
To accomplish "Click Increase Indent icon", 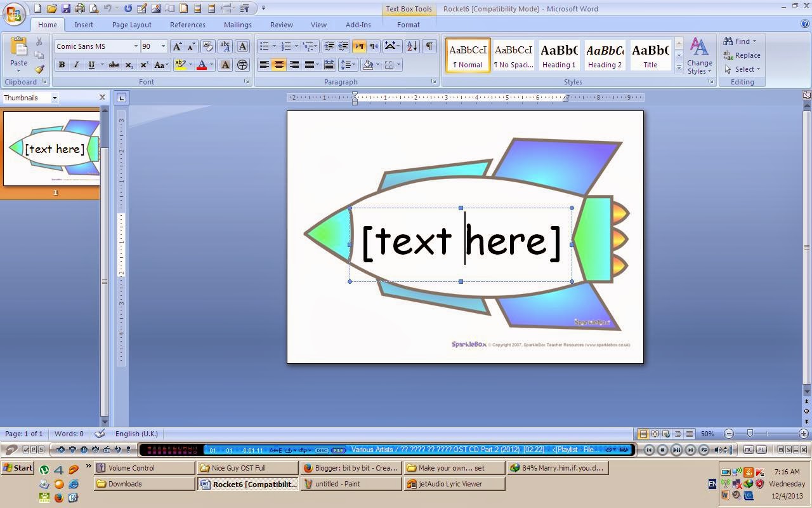I will 343,46.
